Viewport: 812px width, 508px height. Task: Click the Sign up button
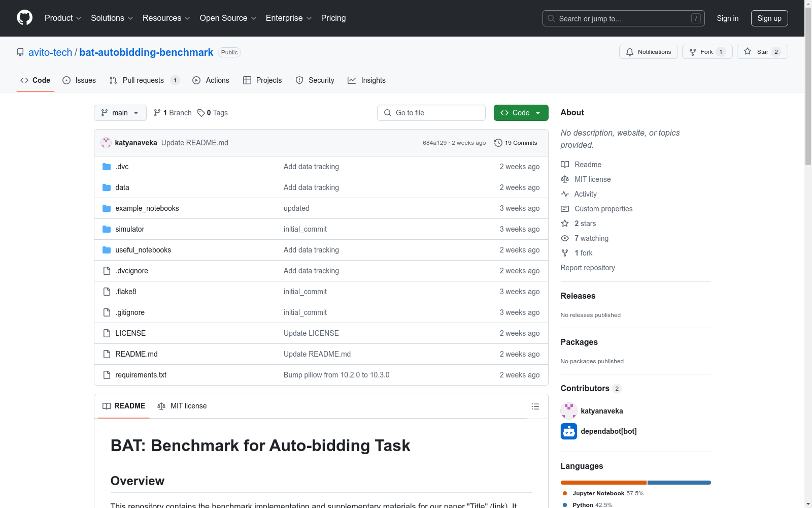pyautogui.click(x=769, y=18)
